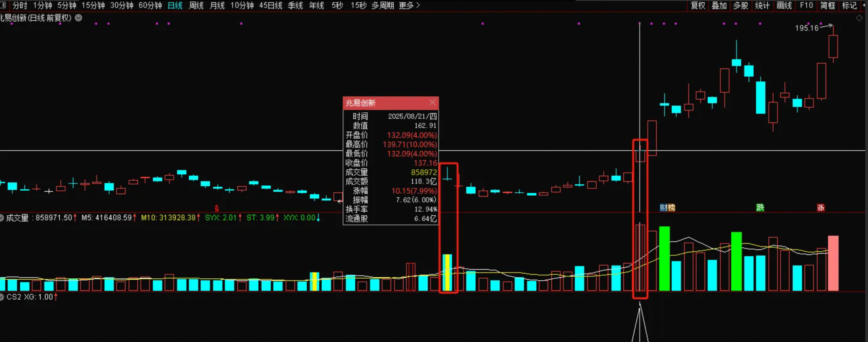Collapse the 成交量 volume indicator via its circle toggle
This screenshot has height=342, width=868.
pyautogui.click(x=1, y=218)
